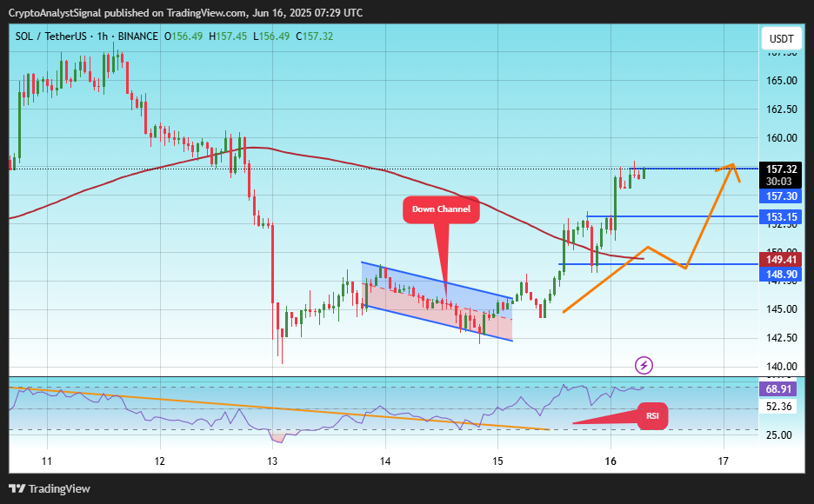814x504 pixels.
Task: Click the 145.00 price axis label
Action: point(781,309)
